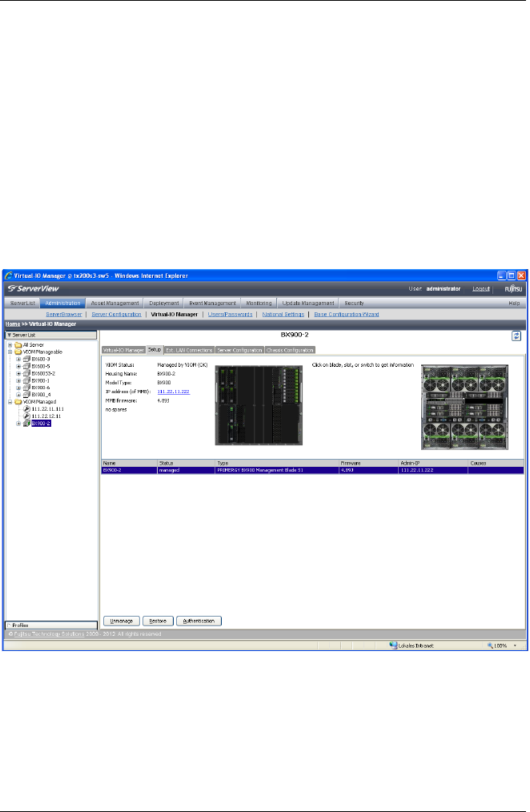Click the chassis icon next to BX900-1
Viewport: 530px width, 812px height.
[x=27, y=380]
